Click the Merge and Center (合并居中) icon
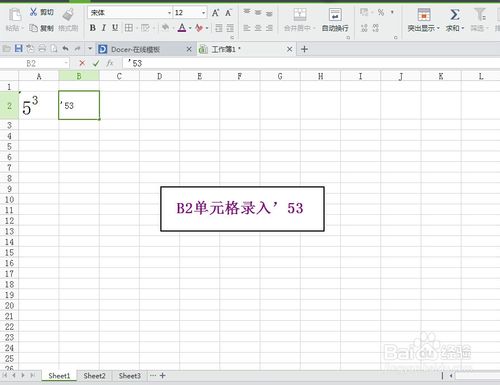 [x=300, y=15]
